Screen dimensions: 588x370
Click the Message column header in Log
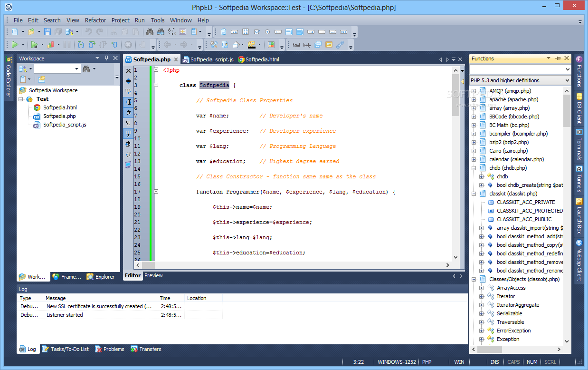[100, 298]
